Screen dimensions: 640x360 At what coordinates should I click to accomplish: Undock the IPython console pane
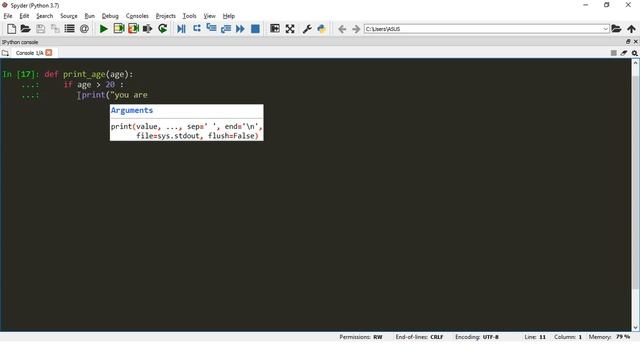coord(628,42)
